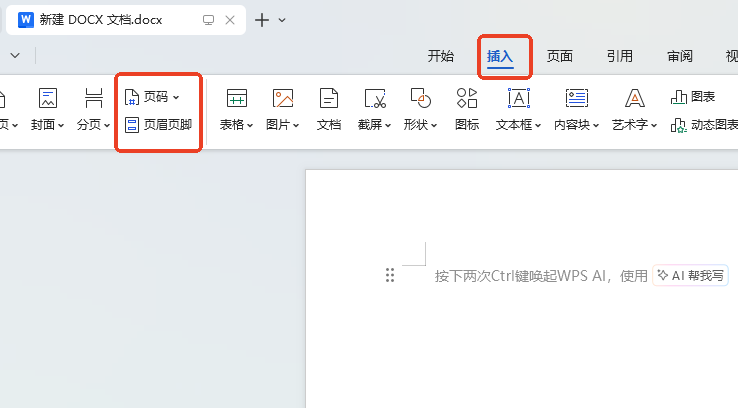This screenshot has height=408, width=738.
Task: Open Header and Footer (页眉页脚)
Action: [158, 125]
